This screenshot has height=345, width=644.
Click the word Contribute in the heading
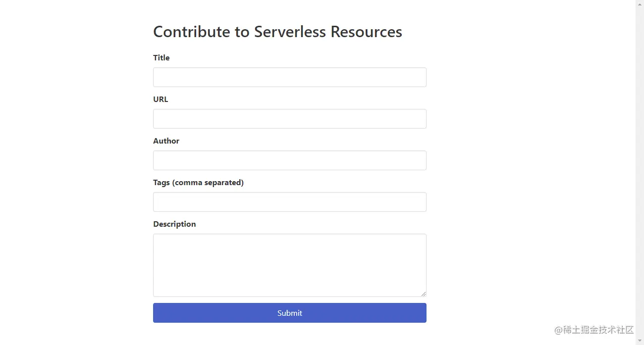[x=192, y=32]
